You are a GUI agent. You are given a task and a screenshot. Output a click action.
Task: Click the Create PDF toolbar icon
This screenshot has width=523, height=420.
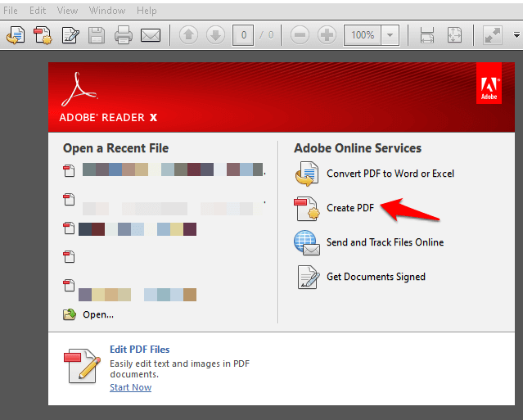coord(42,36)
